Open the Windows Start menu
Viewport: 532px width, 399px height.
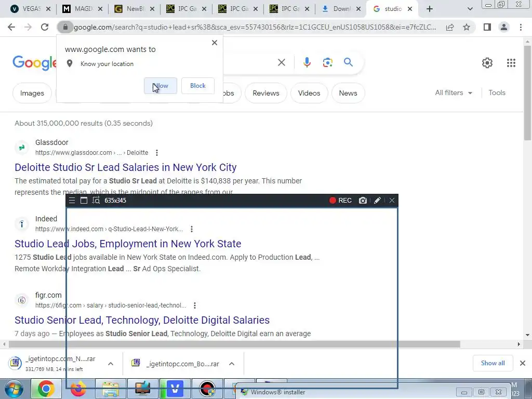(14, 389)
